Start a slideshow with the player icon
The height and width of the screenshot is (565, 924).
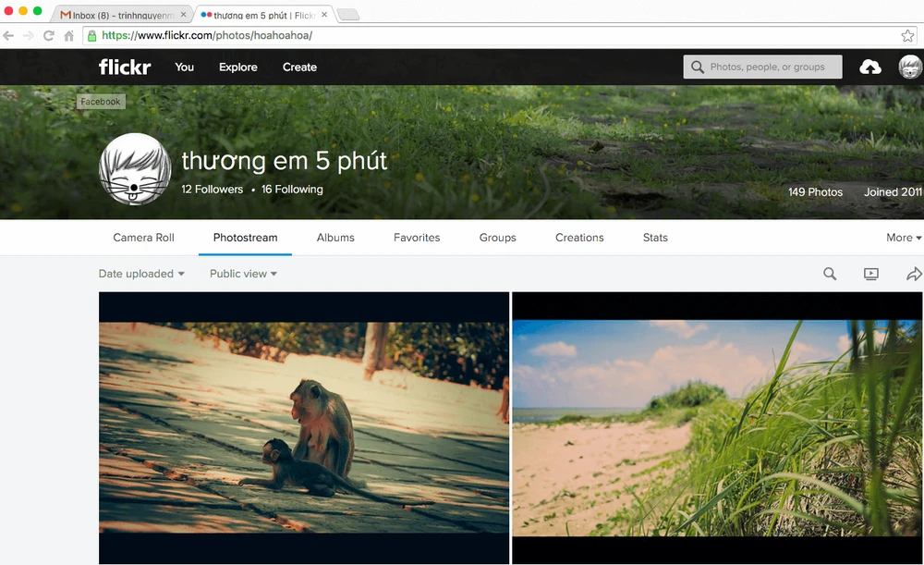[870, 274]
